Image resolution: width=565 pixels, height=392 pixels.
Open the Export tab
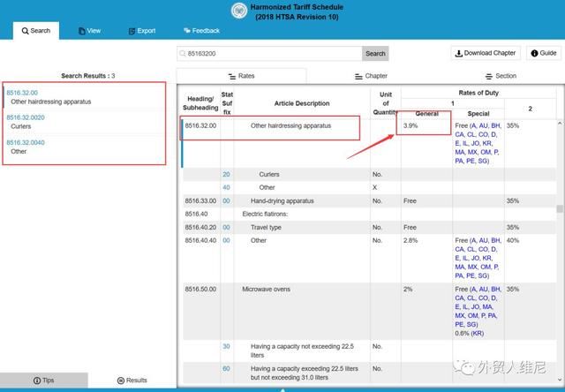pyautogui.click(x=142, y=31)
